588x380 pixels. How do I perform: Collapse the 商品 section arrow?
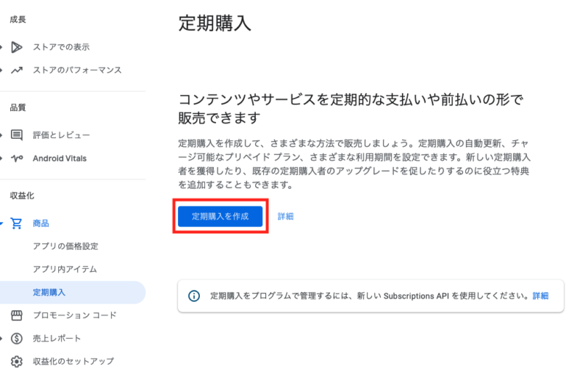[x=3, y=223]
